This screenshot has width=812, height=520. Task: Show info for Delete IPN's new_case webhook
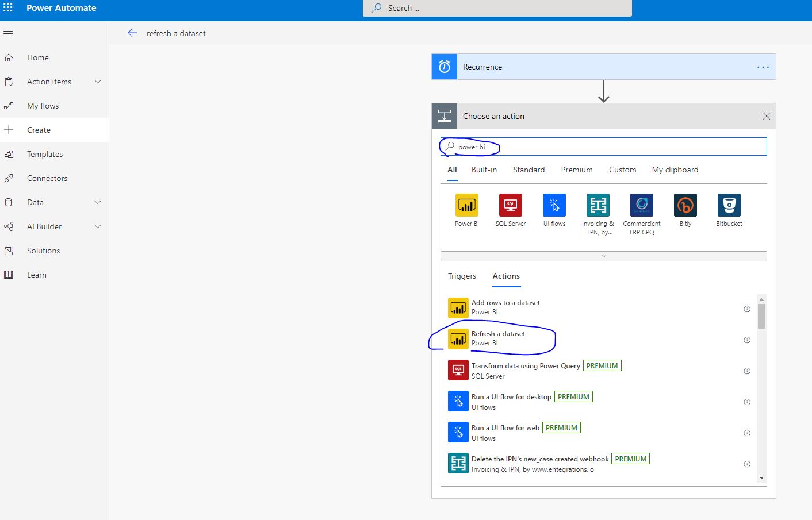(x=747, y=464)
